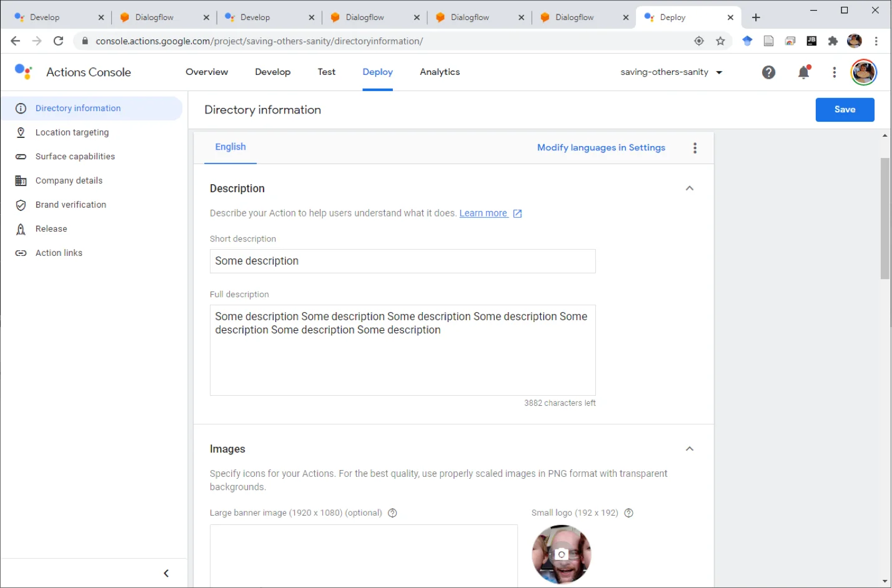Image resolution: width=892 pixels, height=588 pixels.
Task: Click the Release rocket icon
Action: tap(21, 229)
